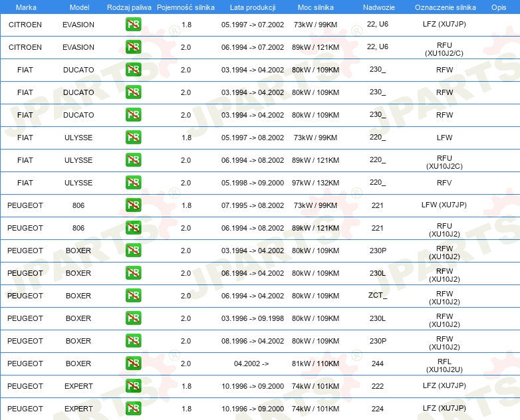This screenshot has height=420, width=520.
Task: Select 'EXPERT' in the body 222 row
Action: [x=78, y=386]
